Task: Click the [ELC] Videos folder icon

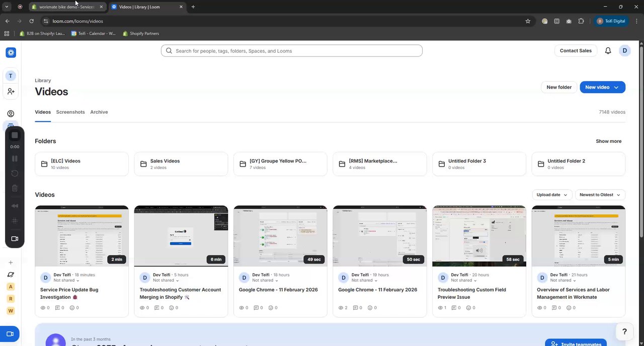Action: 44,164
